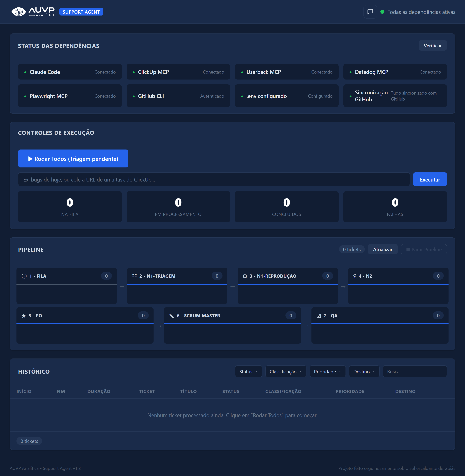The image size is (465, 476).
Task: Click the ClickUp task URL input field
Action: tap(214, 179)
